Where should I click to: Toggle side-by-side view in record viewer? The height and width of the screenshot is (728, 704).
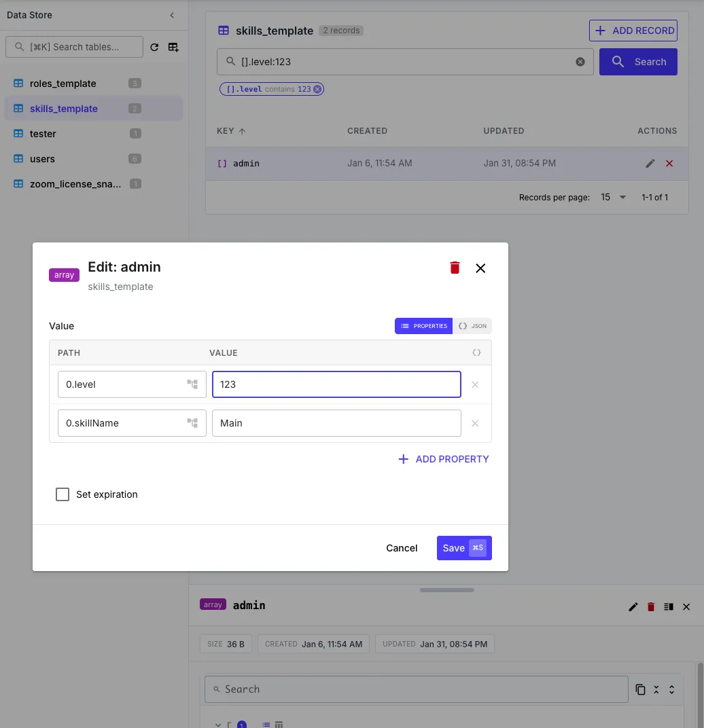tap(668, 606)
